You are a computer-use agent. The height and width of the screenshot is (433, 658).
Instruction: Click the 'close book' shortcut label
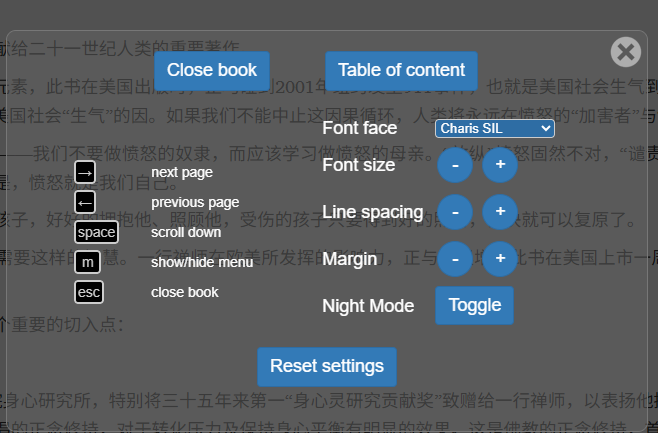click(x=185, y=292)
